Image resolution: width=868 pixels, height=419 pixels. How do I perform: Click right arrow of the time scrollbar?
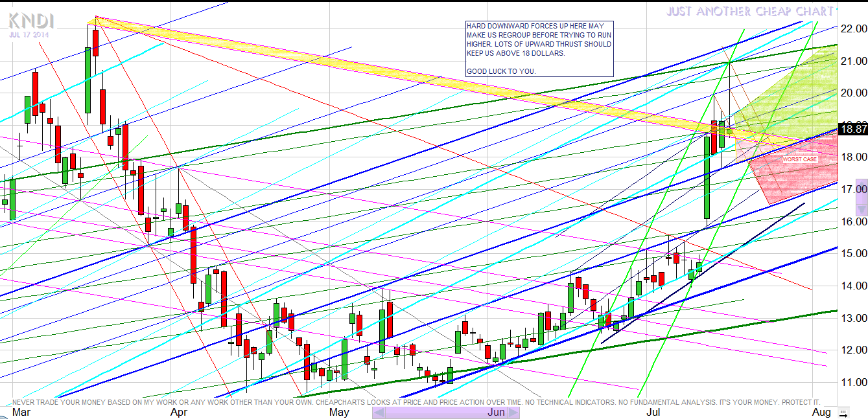point(512,413)
